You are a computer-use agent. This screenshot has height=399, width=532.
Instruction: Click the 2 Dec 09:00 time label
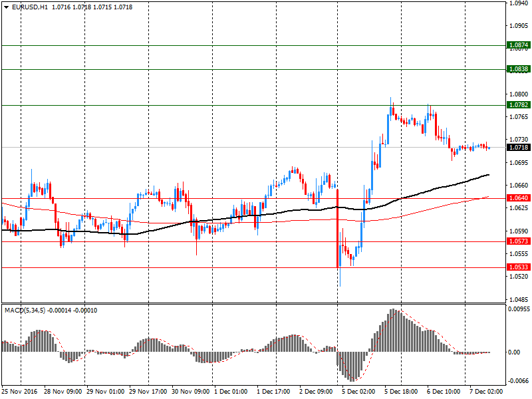pyautogui.click(x=317, y=392)
